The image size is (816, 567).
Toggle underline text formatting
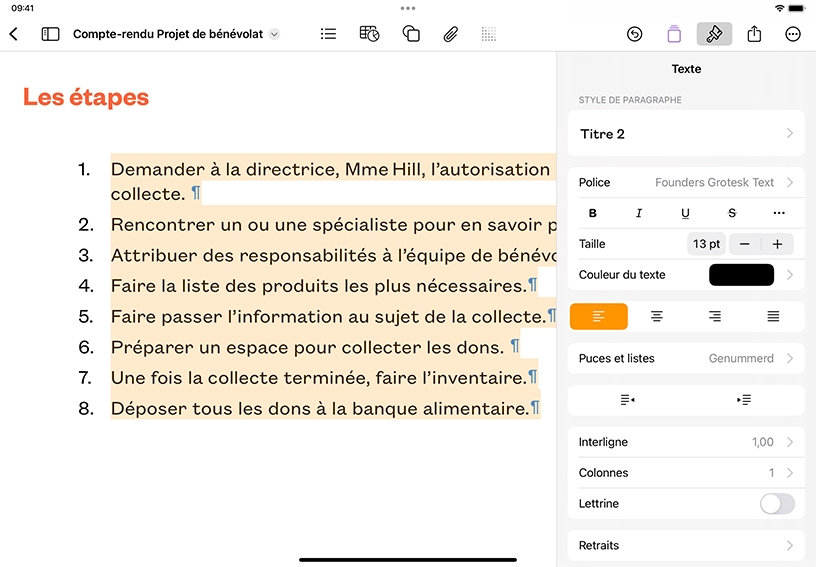(x=685, y=213)
